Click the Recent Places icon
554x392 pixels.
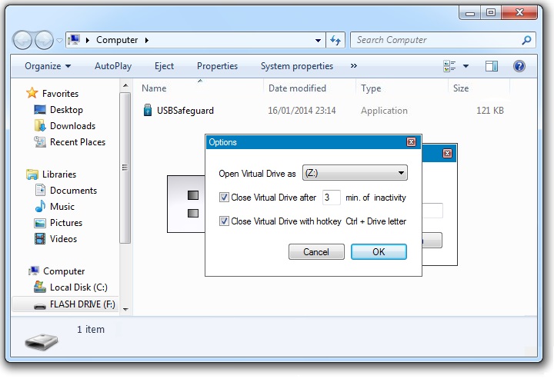(x=40, y=142)
